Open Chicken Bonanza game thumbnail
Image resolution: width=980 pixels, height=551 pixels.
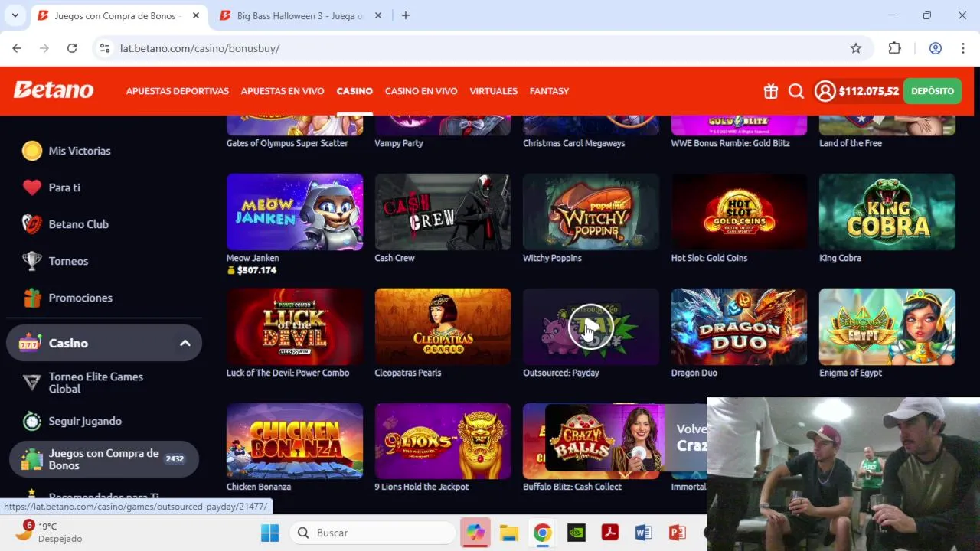295,441
